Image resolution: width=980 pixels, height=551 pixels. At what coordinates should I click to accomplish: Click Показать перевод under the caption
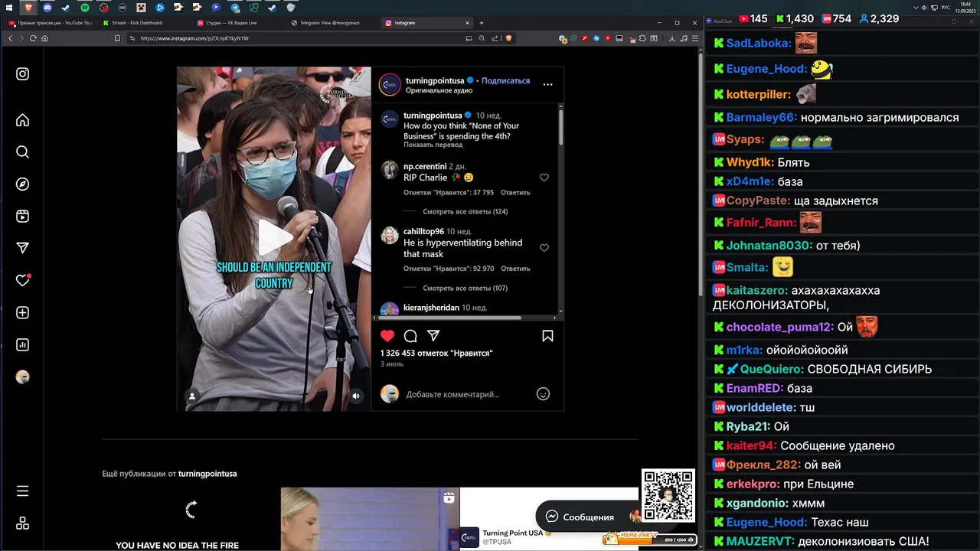point(433,145)
